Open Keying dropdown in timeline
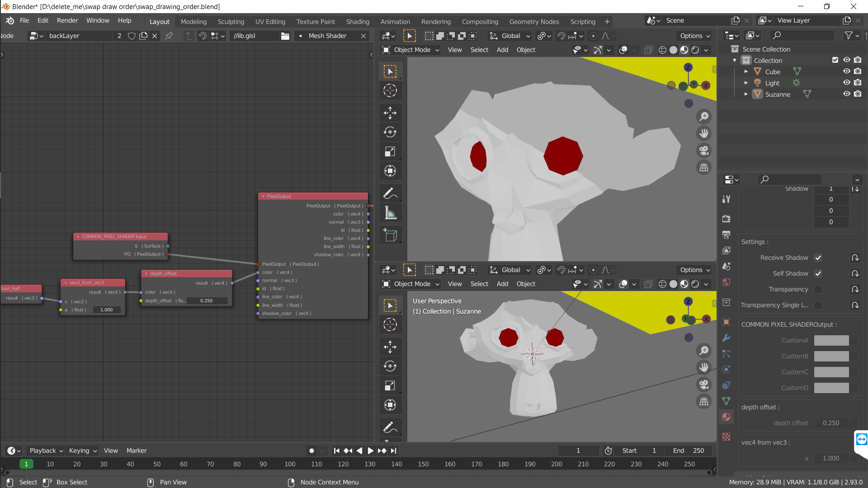 tap(83, 450)
